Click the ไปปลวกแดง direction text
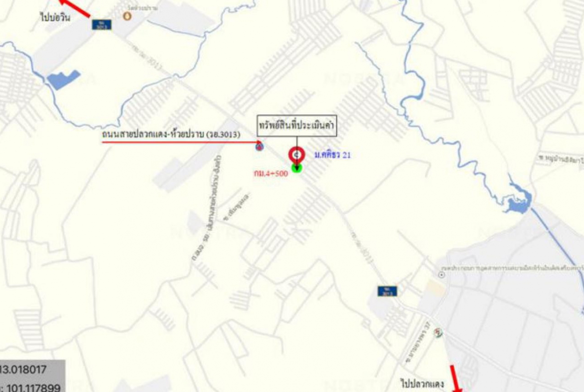Image resolution: width=584 pixels, height=392 pixels. 422,383
